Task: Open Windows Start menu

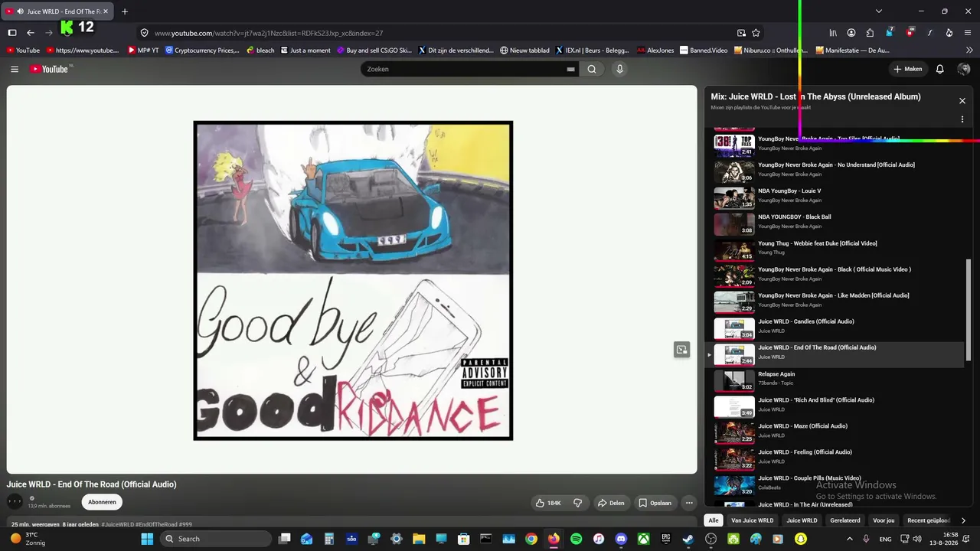Action: (147, 539)
